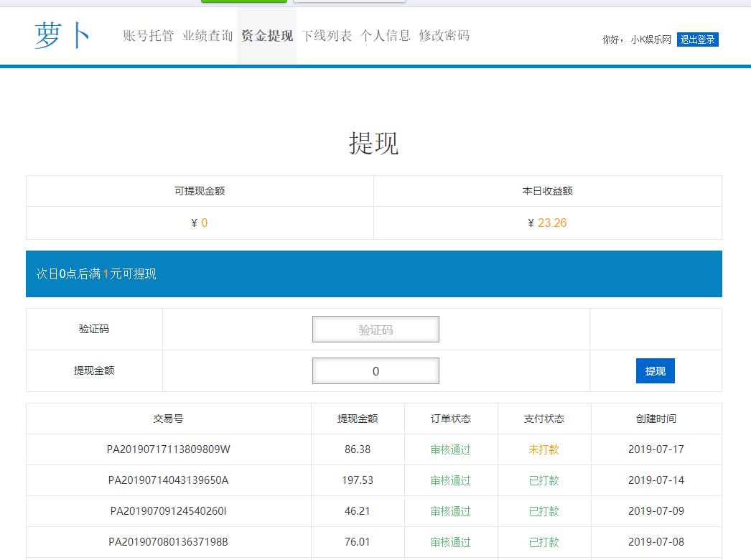Click the amount 197.53
The width and height of the screenshot is (751, 560).
point(358,480)
